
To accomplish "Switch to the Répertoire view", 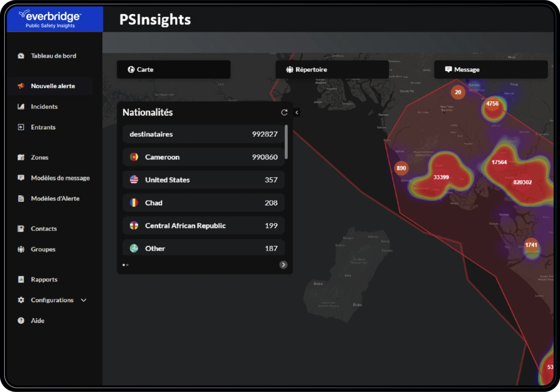I will tap(332, 69).
